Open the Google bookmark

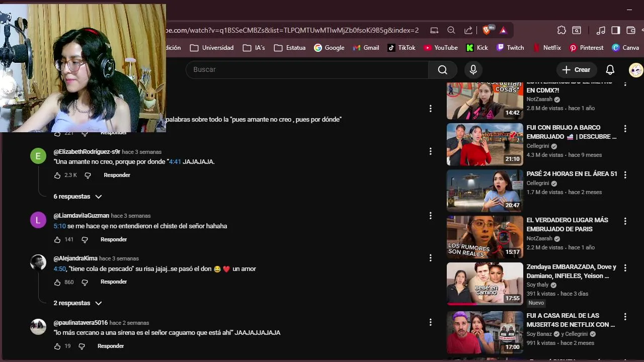329,48
